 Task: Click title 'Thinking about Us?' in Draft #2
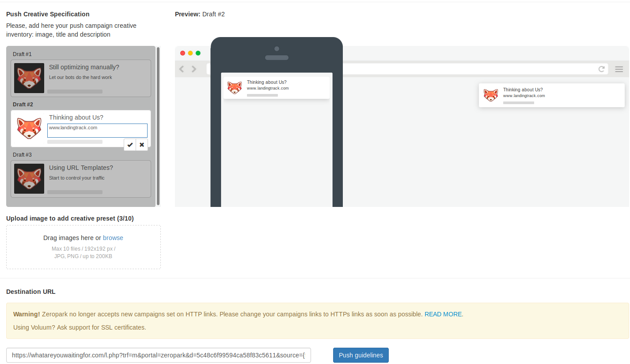click(76, 117)
